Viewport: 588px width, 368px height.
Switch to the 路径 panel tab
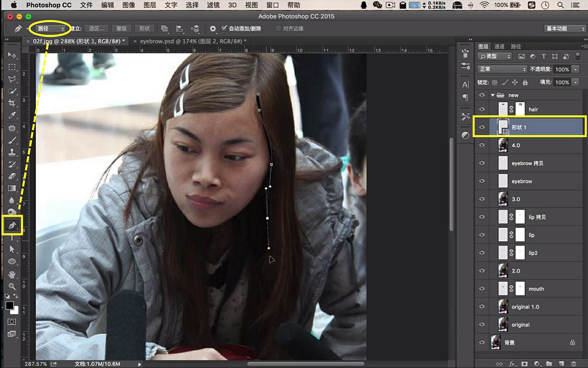pos(516,46)
